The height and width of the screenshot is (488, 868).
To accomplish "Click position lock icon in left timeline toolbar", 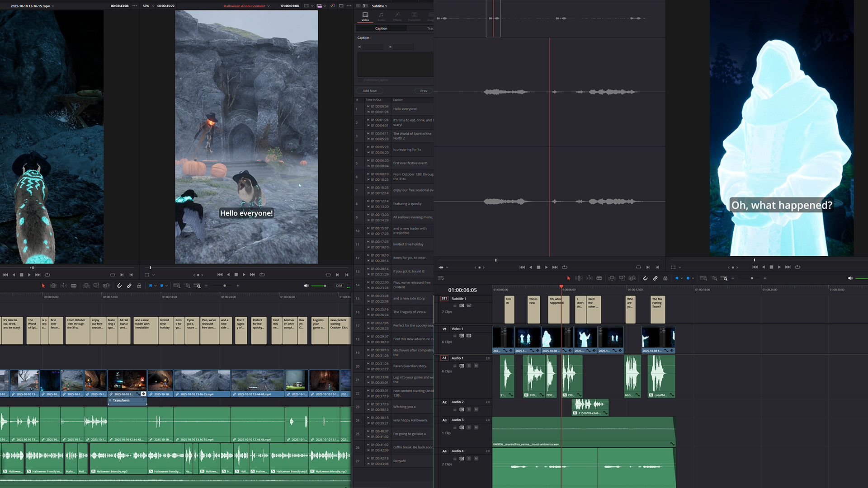I will coord(139,286).
